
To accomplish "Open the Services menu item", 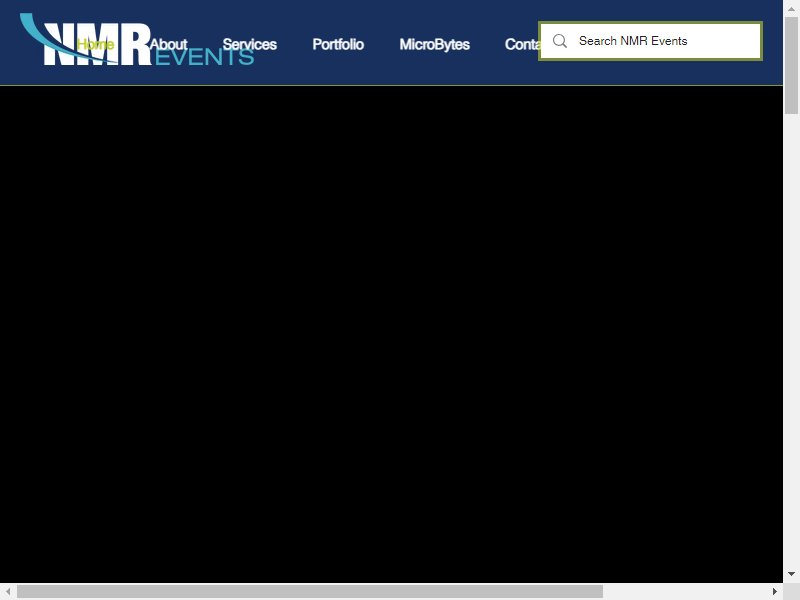I will pyautogui.click(x=249, y=44).
